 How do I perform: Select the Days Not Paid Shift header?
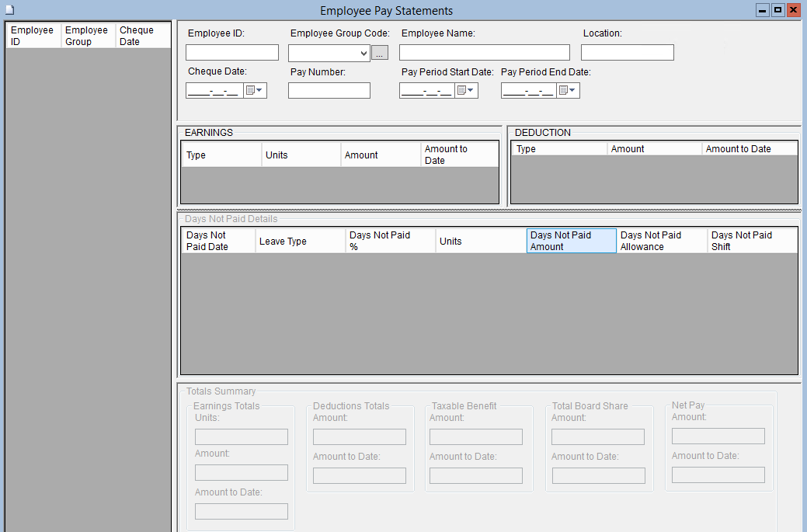[751, 241]
